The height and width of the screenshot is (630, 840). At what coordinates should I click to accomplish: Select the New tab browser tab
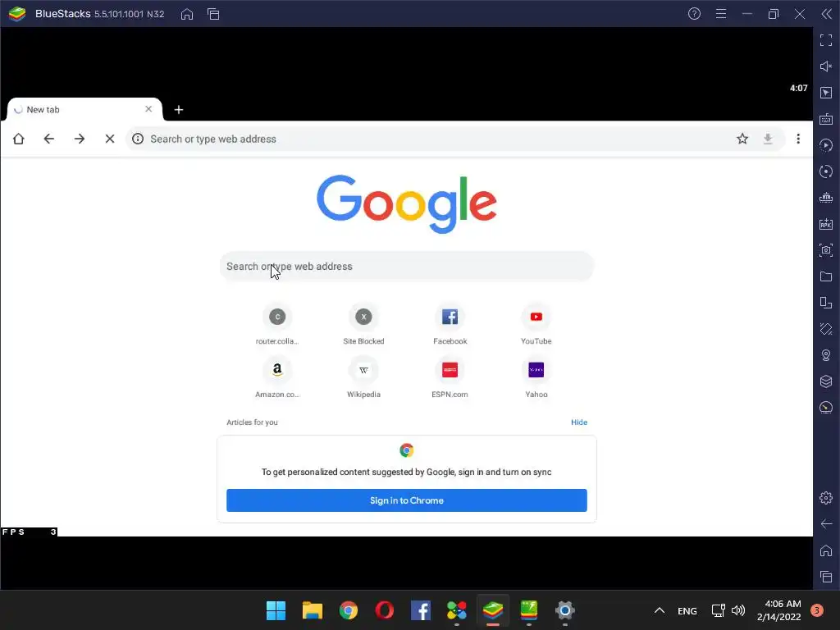[x=84, y=109]
